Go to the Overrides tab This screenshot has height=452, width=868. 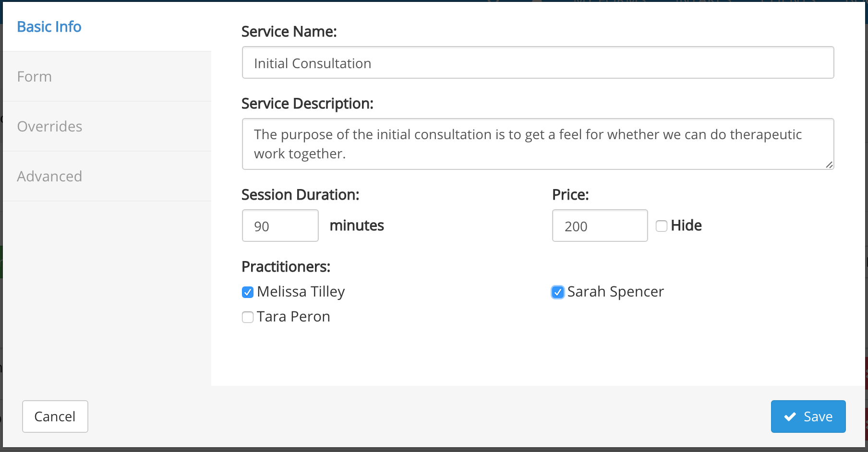pyautogui.click(x=49, y=127)
